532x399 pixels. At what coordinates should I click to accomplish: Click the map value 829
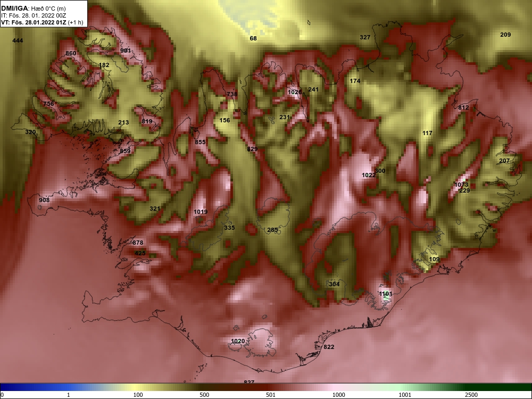click(x=252, y=149)
